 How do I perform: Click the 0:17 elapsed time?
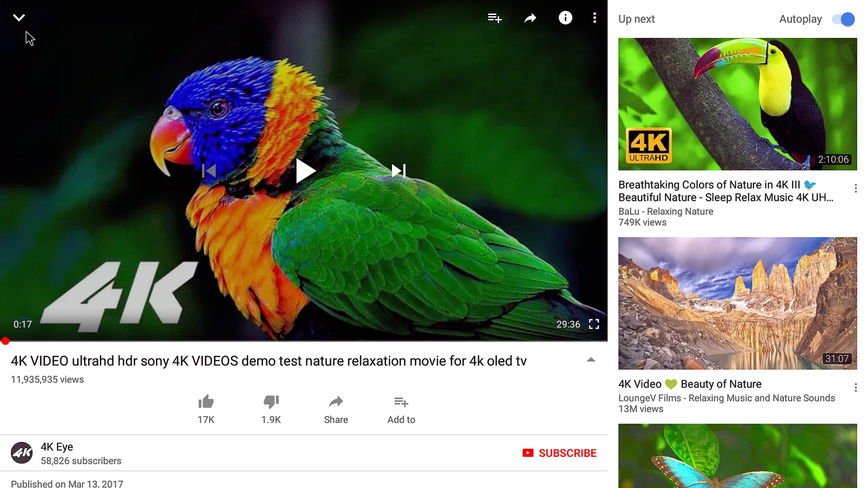click(x=22, y=324)
